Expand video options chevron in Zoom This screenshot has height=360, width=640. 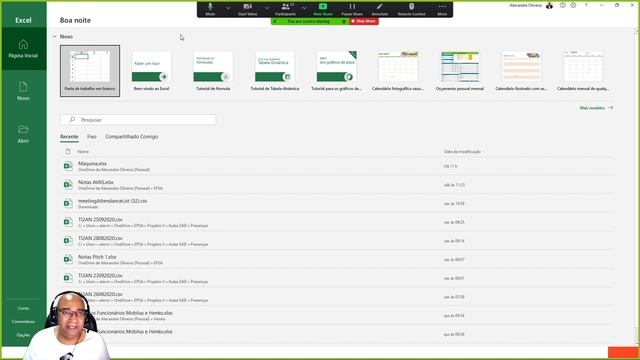267,7
